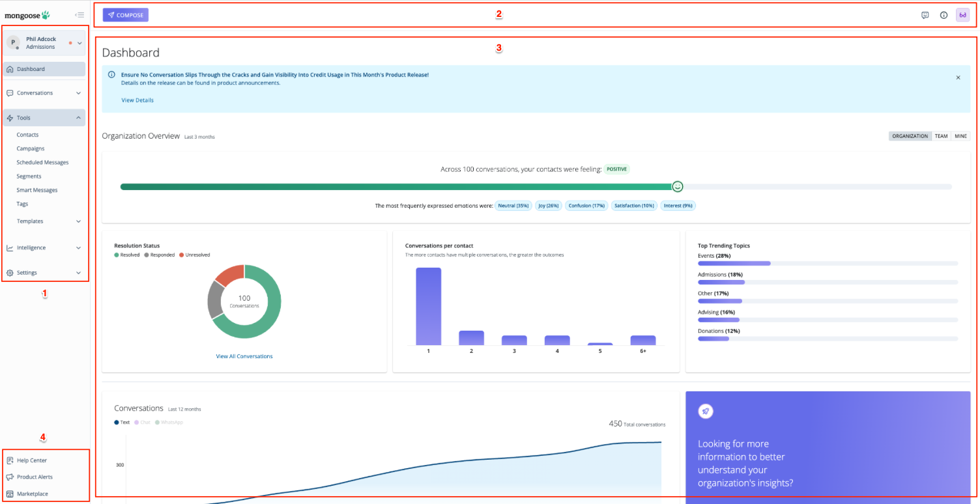Click the COMPOSE button
The height and width of the screenshot is (504, 980).
[x=126, y=15]
